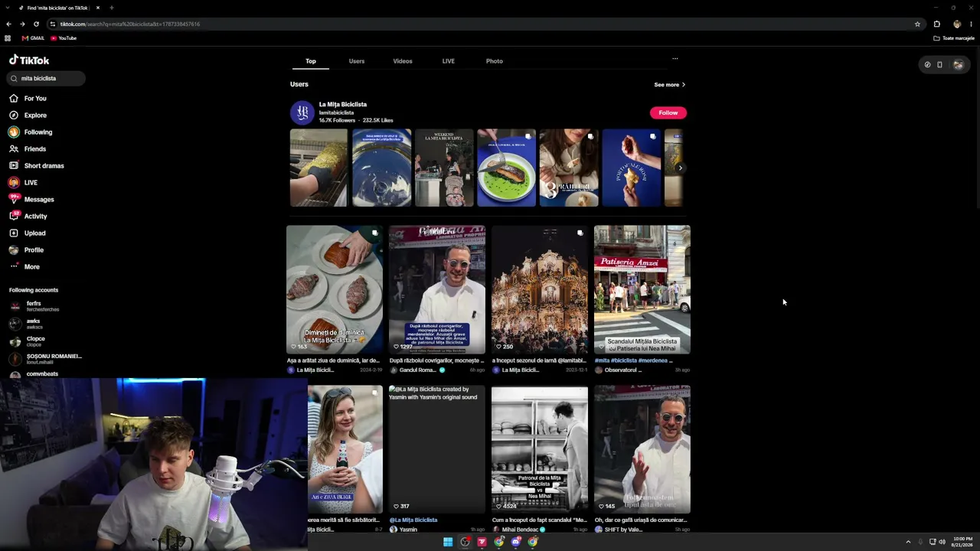The width and height of the screenshot is (980, 551).
Task: Show hidden system tray icons
Action: 908,542
